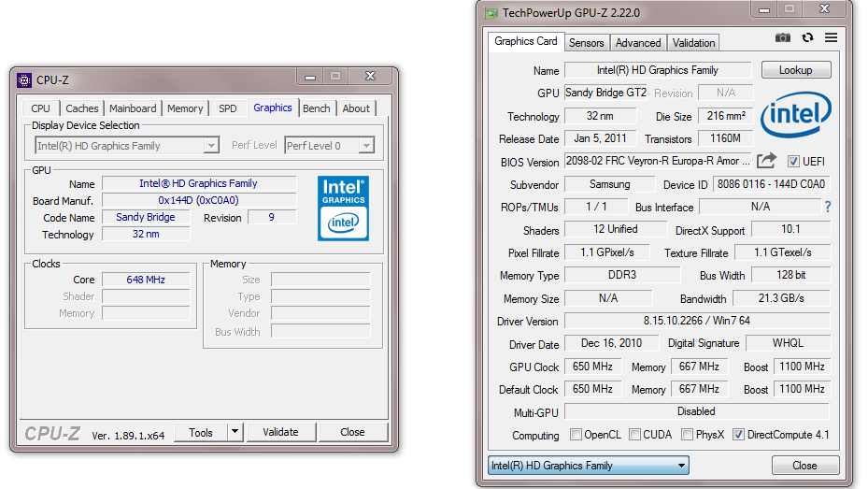This screenshot has width=868, height=489.
Task: Click the Release Date Jan 5, 2011 field
Action: [x=600, y=137]
